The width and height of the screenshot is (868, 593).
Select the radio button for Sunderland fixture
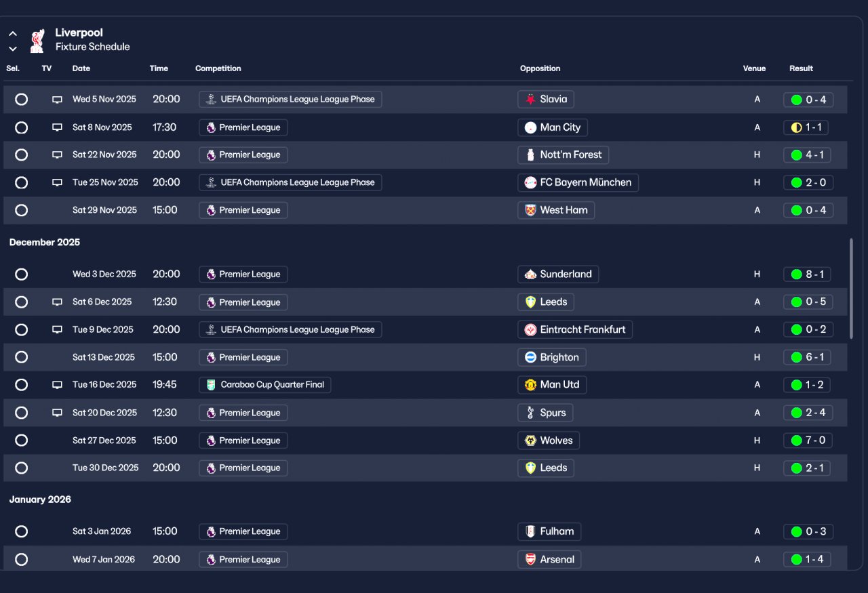[21, 274]
